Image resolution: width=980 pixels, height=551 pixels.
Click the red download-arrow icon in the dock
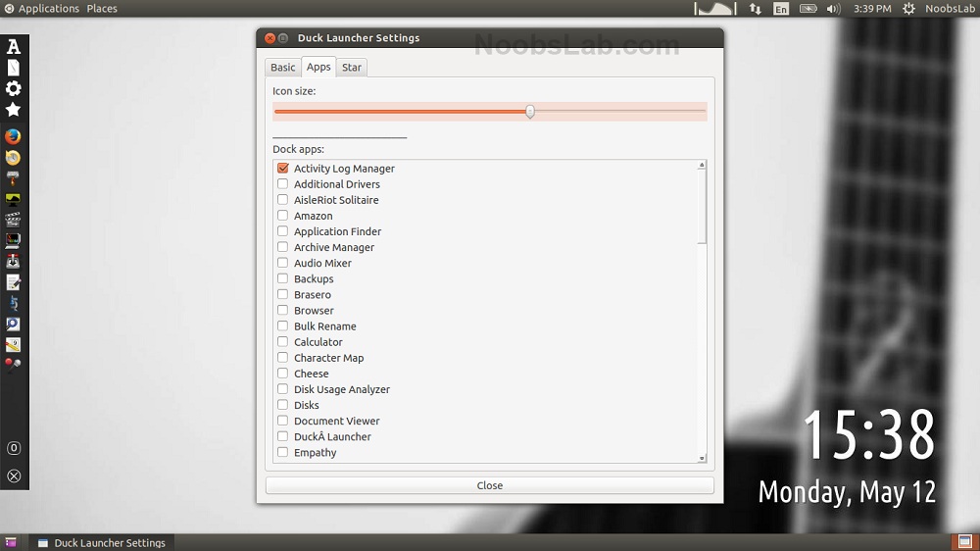[x=13, y=262]
